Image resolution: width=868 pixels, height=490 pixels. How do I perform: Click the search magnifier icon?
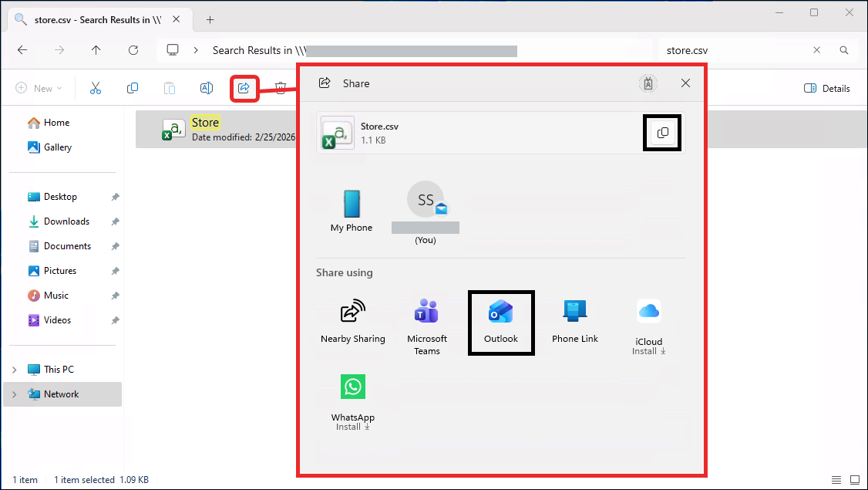(843, 50)
